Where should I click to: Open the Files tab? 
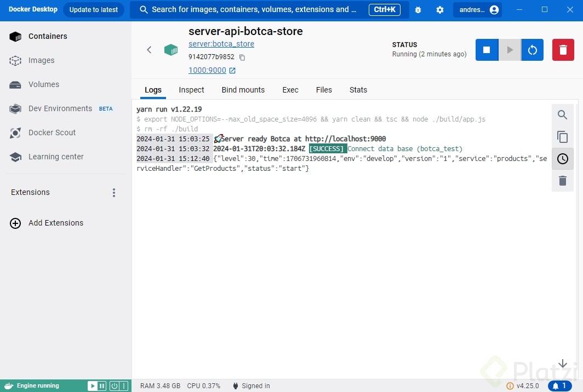324,90
